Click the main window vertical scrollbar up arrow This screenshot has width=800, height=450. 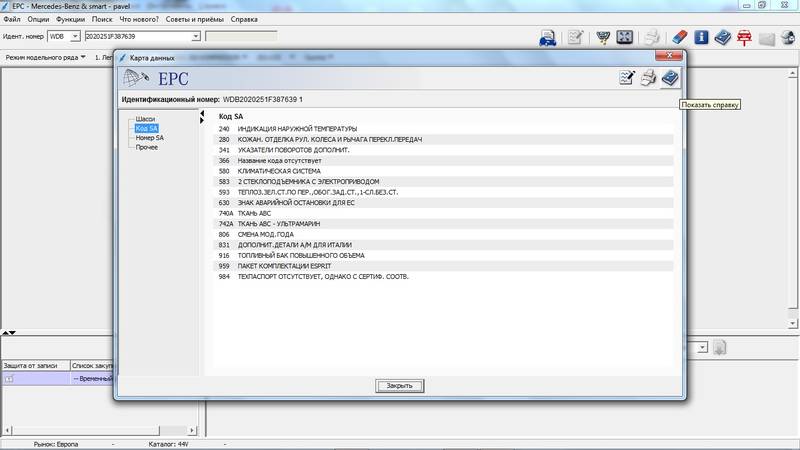coord(792,73)
